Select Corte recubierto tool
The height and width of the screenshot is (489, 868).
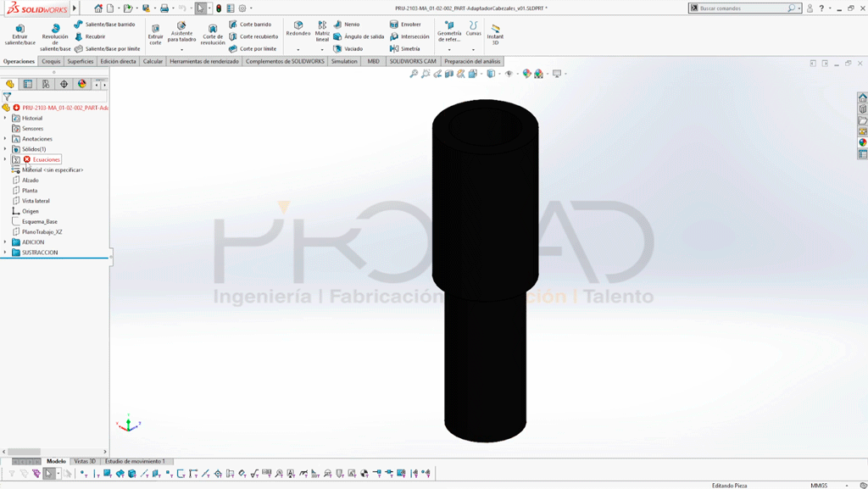[253, 36]
